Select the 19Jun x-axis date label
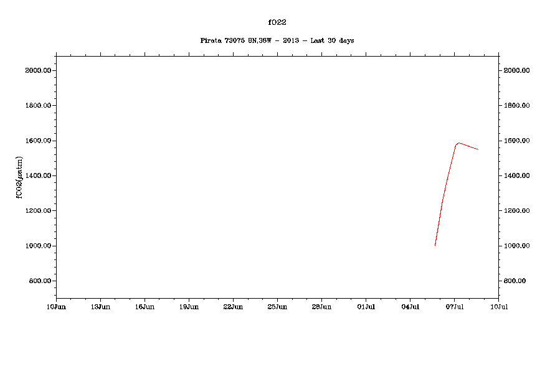Screen dimensions: 555x392 [189, 307]
